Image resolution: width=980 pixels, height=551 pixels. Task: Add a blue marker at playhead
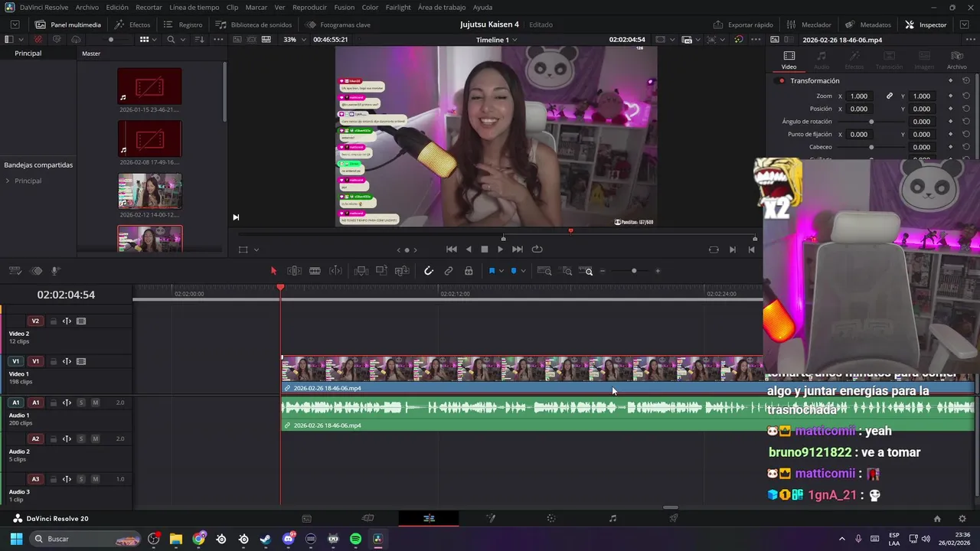coord(513,271)
